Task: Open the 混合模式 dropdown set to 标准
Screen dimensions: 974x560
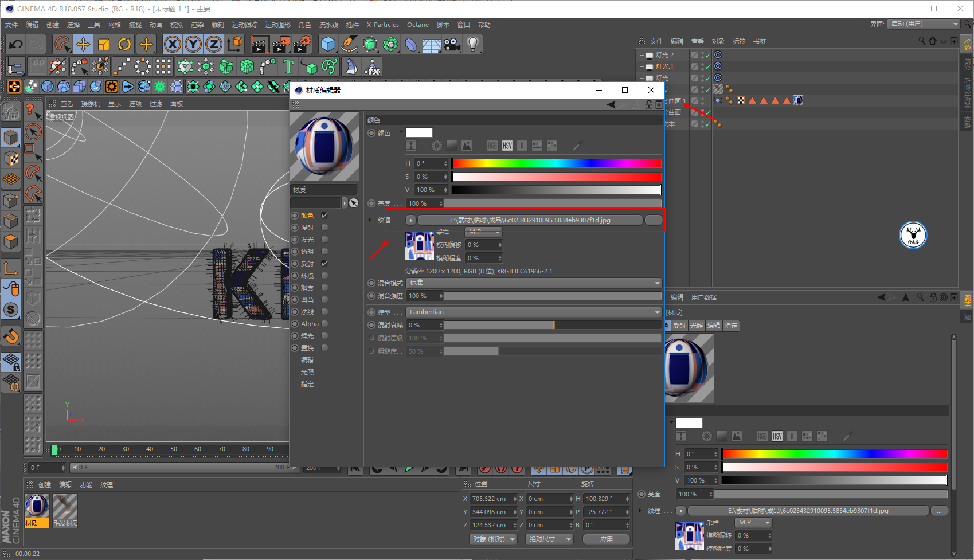Action: [534, 283]
